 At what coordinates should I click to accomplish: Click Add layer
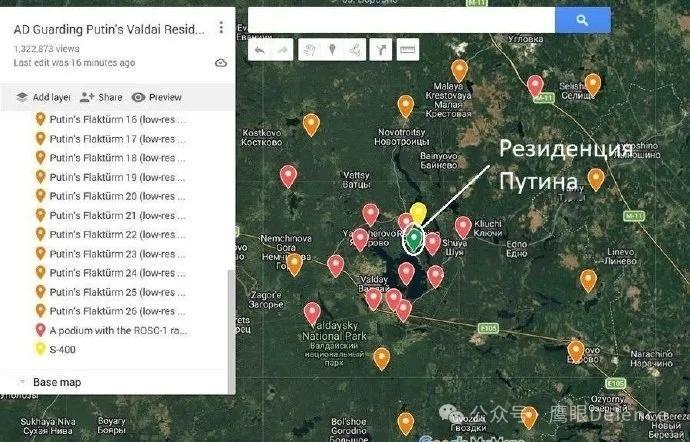[x=43, y=97]
